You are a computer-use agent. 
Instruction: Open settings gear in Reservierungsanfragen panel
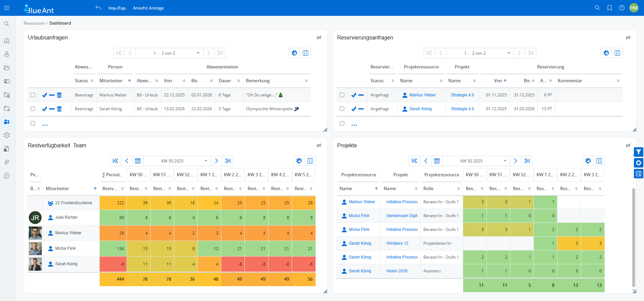click(606, 53)
